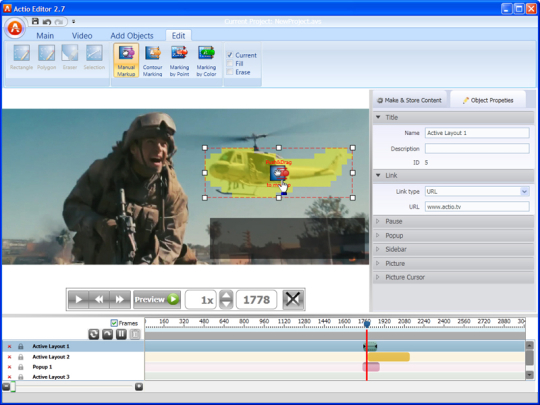Click the green Preview button

pyautogui.click(x=157, y=299)
